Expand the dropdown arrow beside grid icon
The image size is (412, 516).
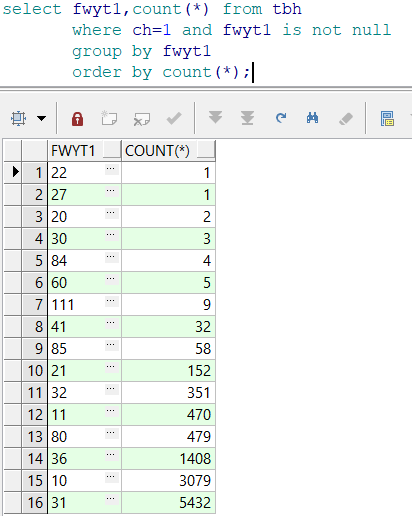click(42, 118)
